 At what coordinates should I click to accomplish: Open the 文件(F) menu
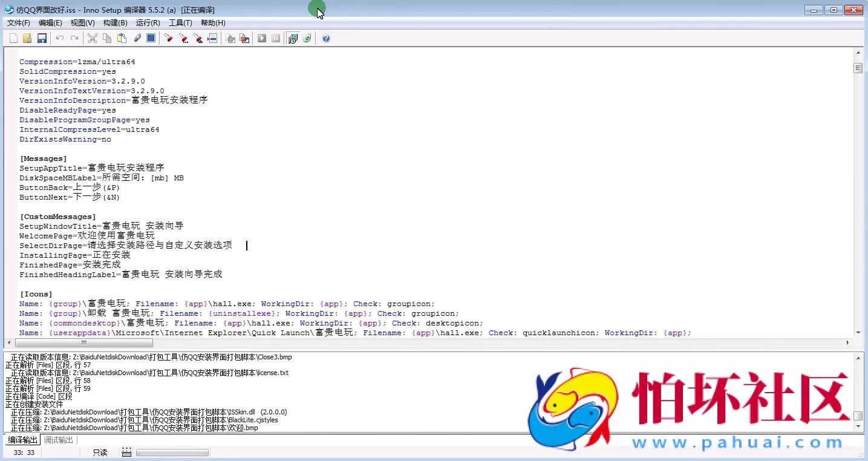[x=18, y=22]
